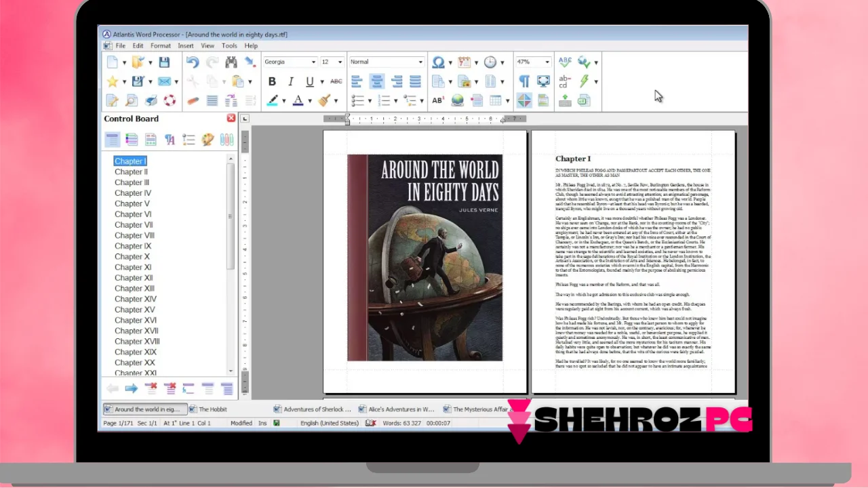Align paragraph right

397,81
